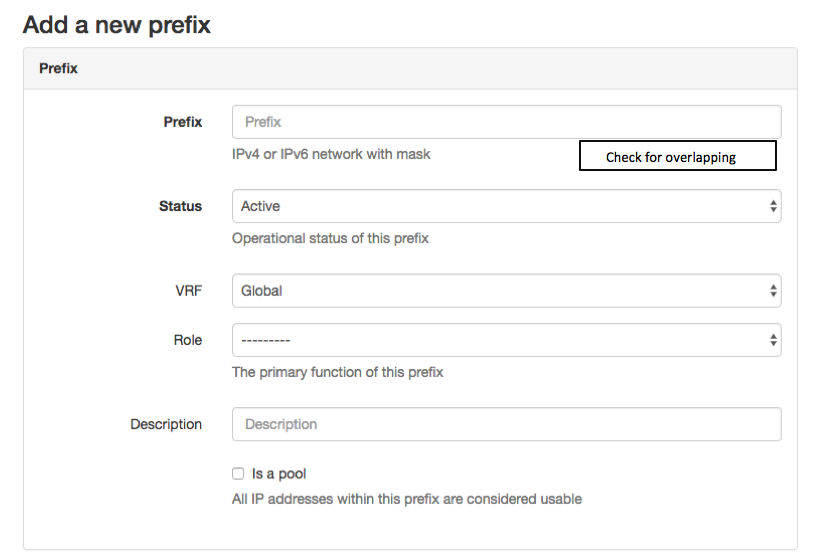
Task: Click the "IPv4 or IPv6 network with mask" hint
Action: [331, 154]
